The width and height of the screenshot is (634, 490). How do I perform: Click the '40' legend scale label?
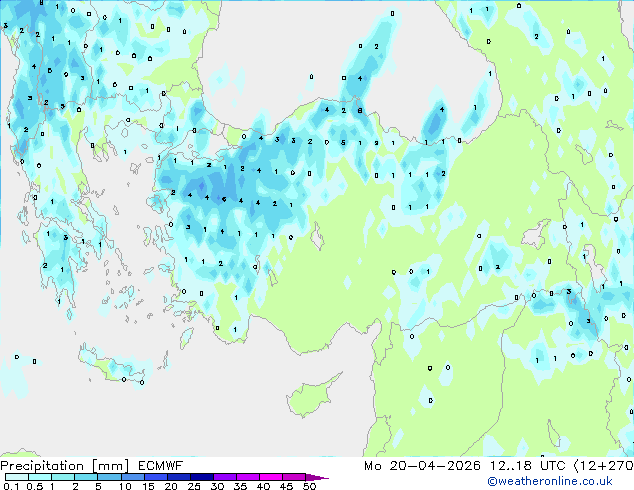point(263,486)
